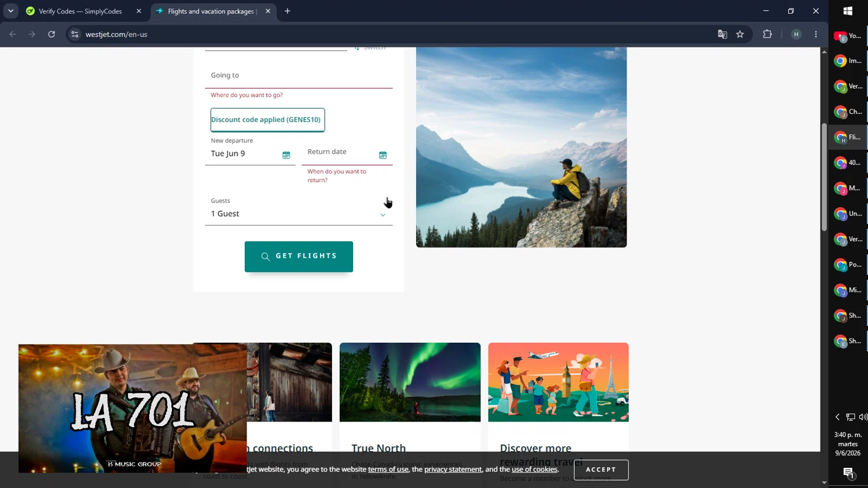Image resolution: width=868 pixels, height=488 pixels.
Task: Go forward using the browser forward arrow
Action: [32, 34]
